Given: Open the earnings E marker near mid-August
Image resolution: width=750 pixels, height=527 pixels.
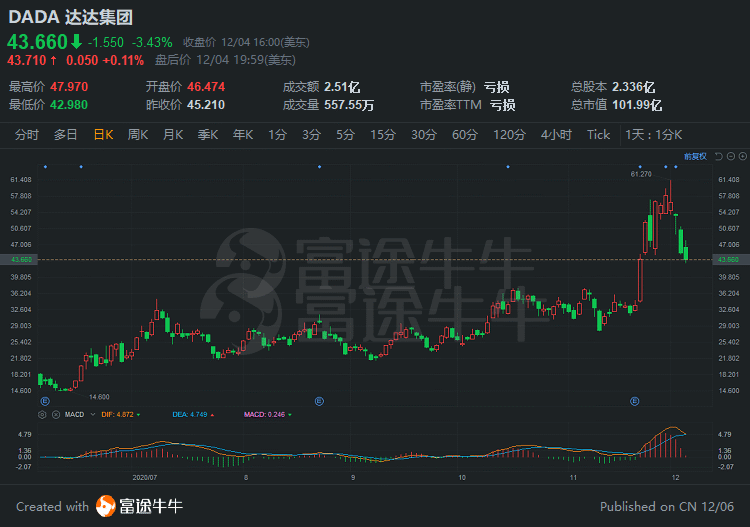Looking at the screenshot, I should pyautogui.click(x=319, y=401).
